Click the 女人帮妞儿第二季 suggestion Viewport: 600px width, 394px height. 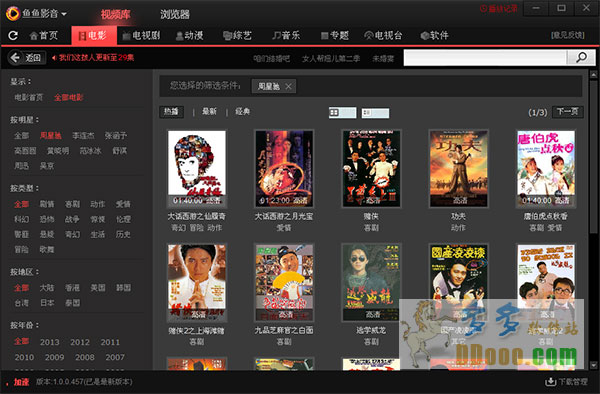coord(331,59)
